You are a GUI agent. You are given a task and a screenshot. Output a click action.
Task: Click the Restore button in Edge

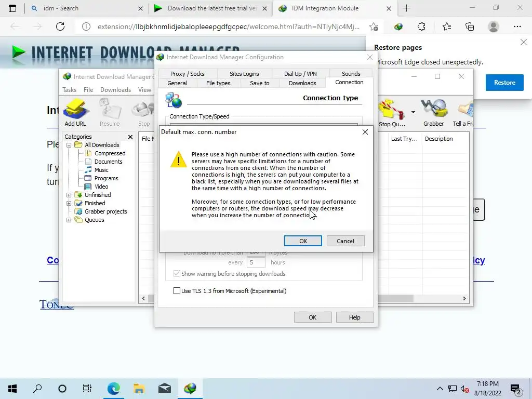pyautogui.click(x=504, y=83)
